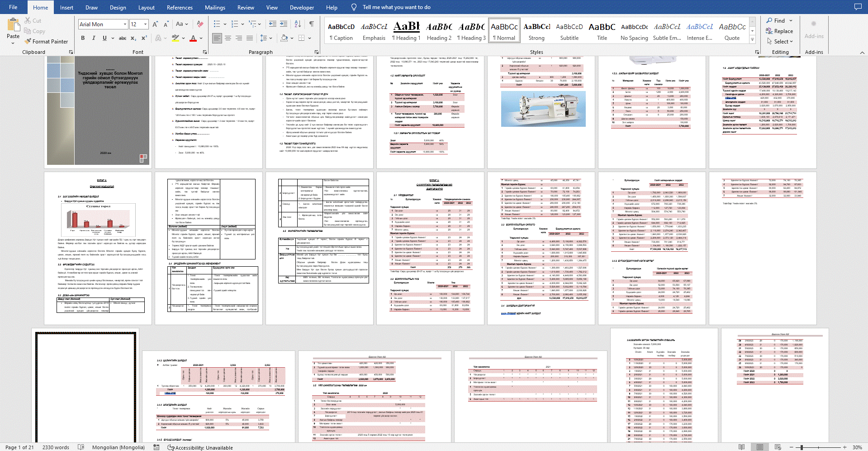Open the Paragraph dialog launcher
This screenshot has width=868, height=451.
(317, 52)
